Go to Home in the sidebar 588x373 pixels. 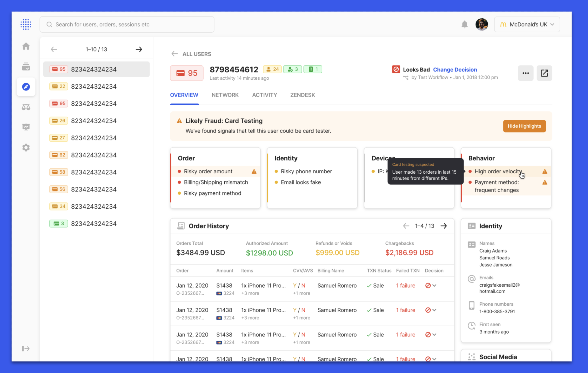[26, 46]
